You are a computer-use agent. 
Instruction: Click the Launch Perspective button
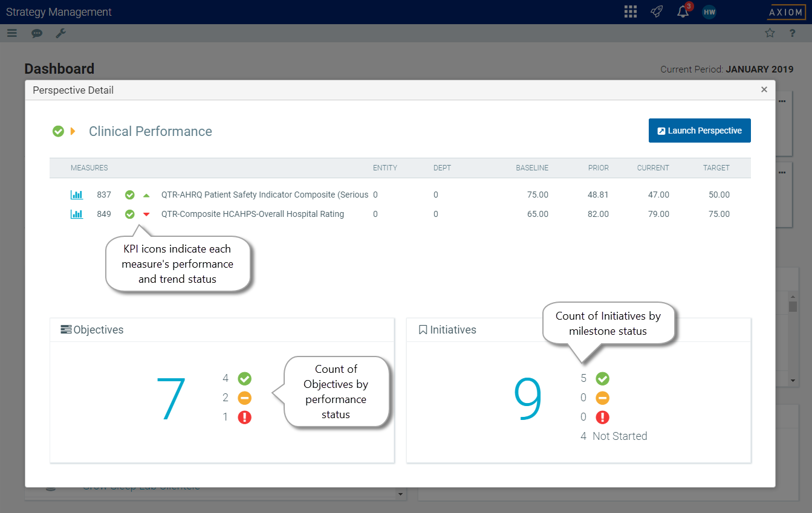point(700,131)
